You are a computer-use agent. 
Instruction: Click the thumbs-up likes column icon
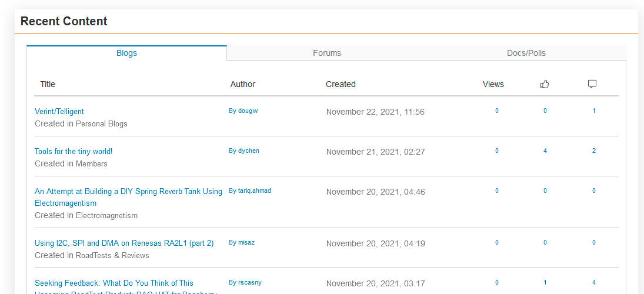545,84
